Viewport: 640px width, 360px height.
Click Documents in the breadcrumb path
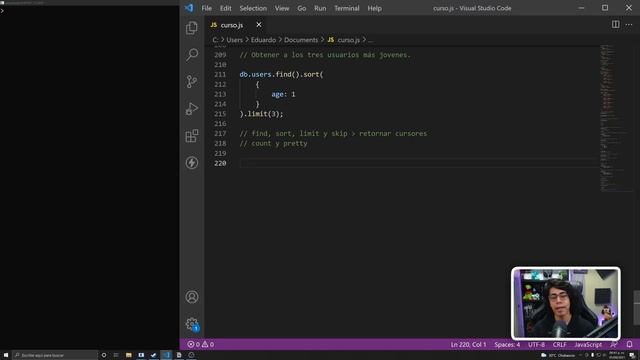coord(301,40)
